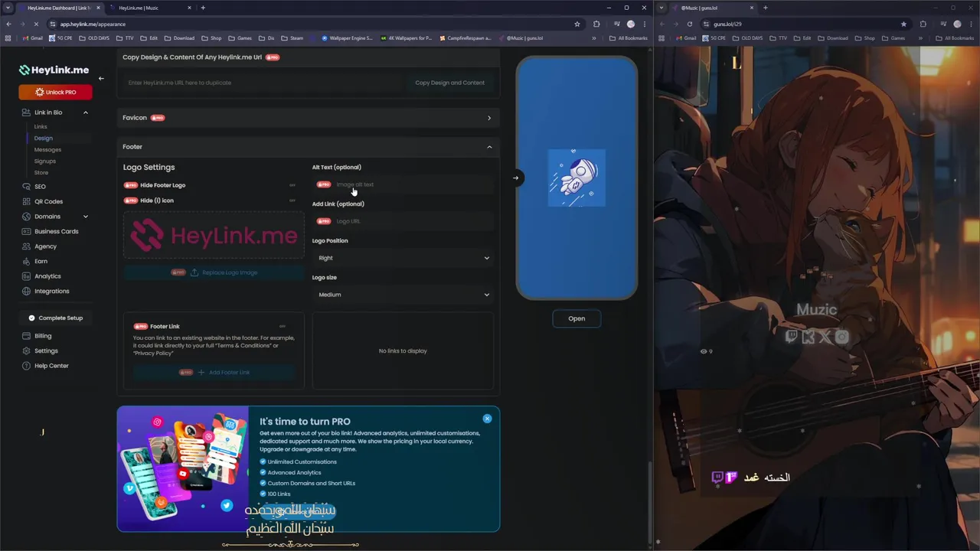Click Copy Design and Content button
Image resolution: width=980 pixels, height=551 pixels.
click(x=449, y=83)
